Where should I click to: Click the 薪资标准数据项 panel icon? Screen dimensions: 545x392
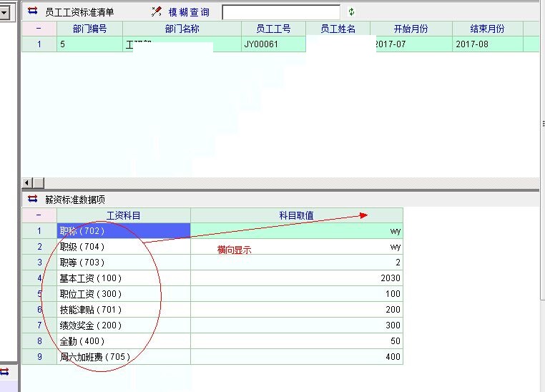click(x=32, y=199)
